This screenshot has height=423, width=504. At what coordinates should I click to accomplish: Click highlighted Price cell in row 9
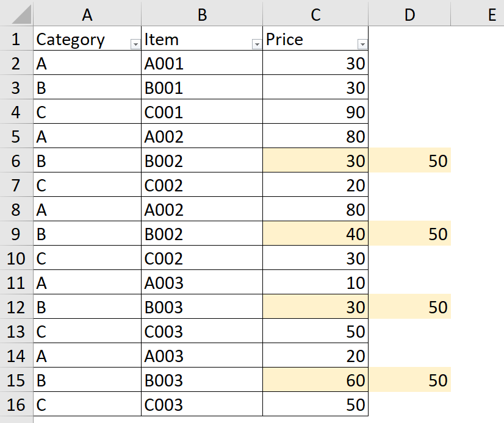[315, 234]
